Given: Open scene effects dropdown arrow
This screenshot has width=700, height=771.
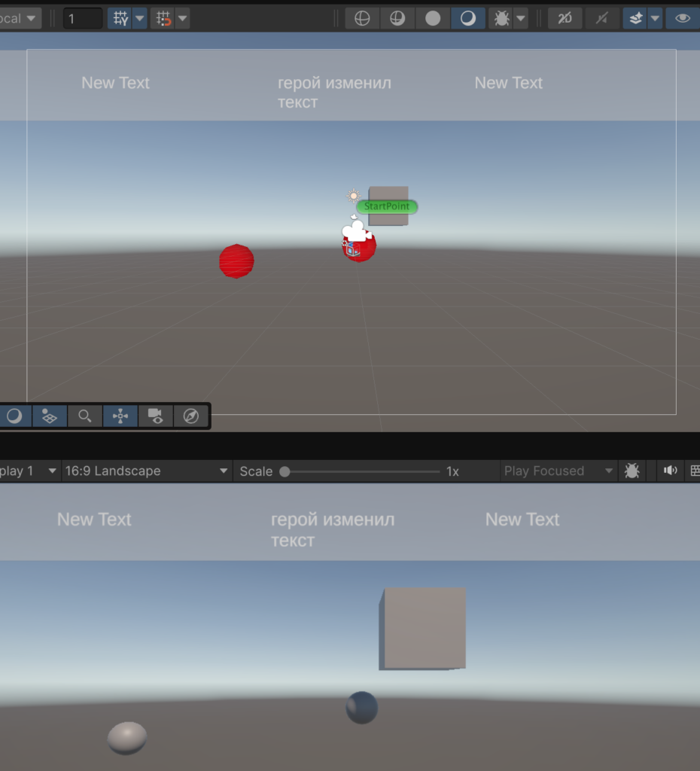Looking at the screenshot, I should coord(655,19).
